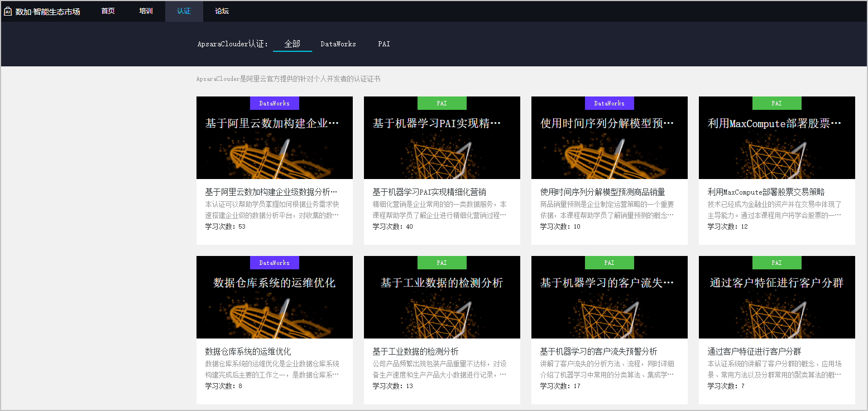Open title link 基于机器学习PAI实现精细化营销
Viewport: 868px width, 411px height.
coord(429,192)
